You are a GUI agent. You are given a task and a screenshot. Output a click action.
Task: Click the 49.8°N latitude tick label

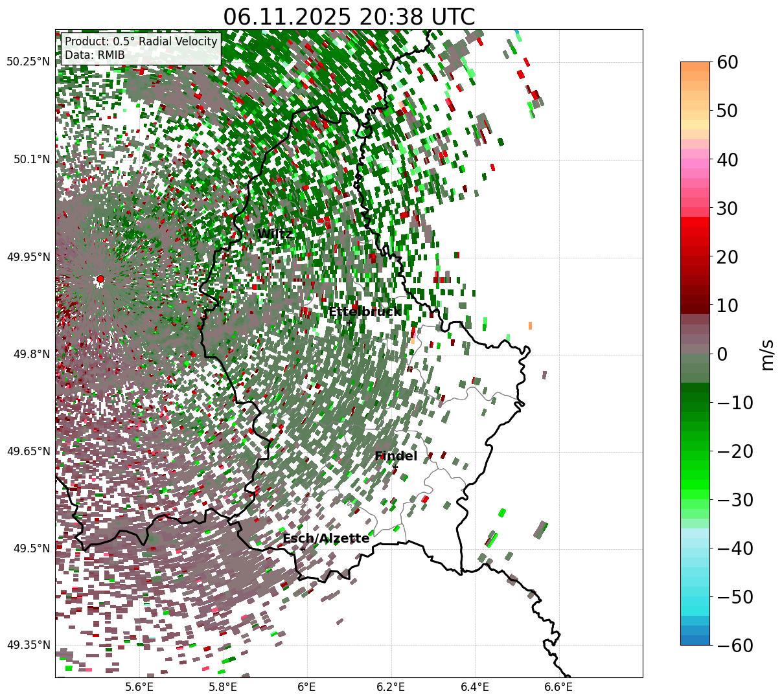(x=31, y=354)
